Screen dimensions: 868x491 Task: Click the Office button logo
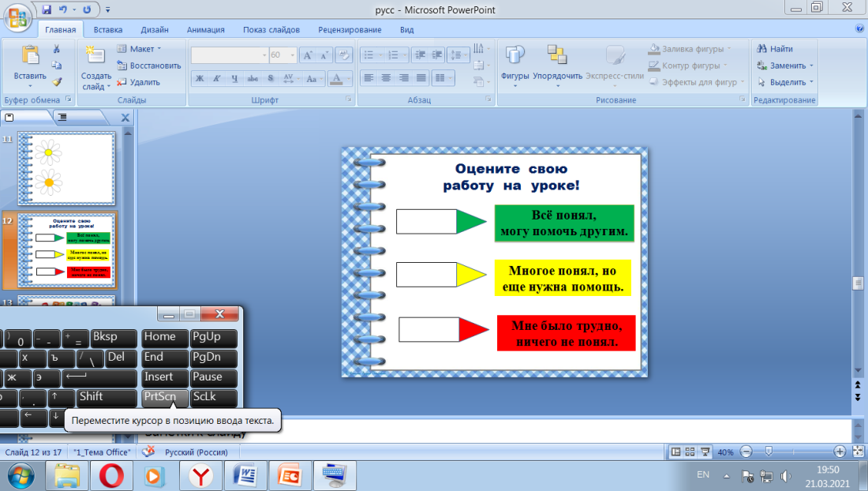(17, 14)
